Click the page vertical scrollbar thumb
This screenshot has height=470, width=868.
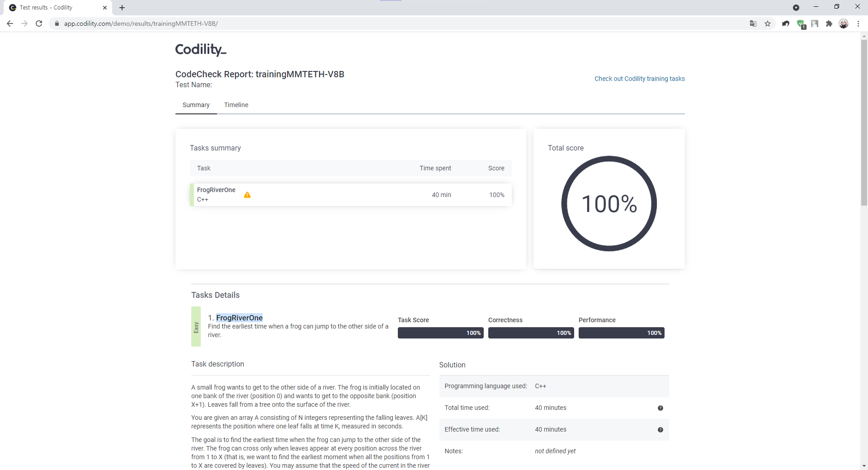(x=864, y=122)
